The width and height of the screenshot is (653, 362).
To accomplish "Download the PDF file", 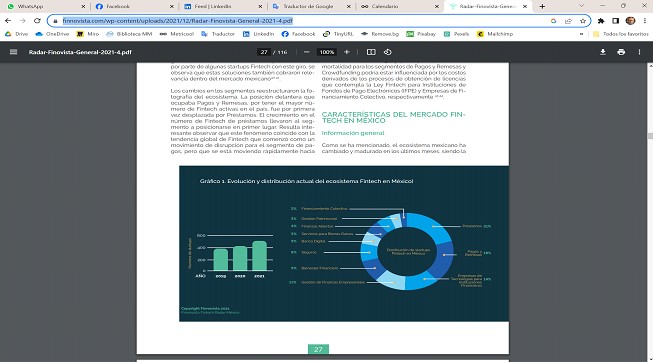I will 603,52.
